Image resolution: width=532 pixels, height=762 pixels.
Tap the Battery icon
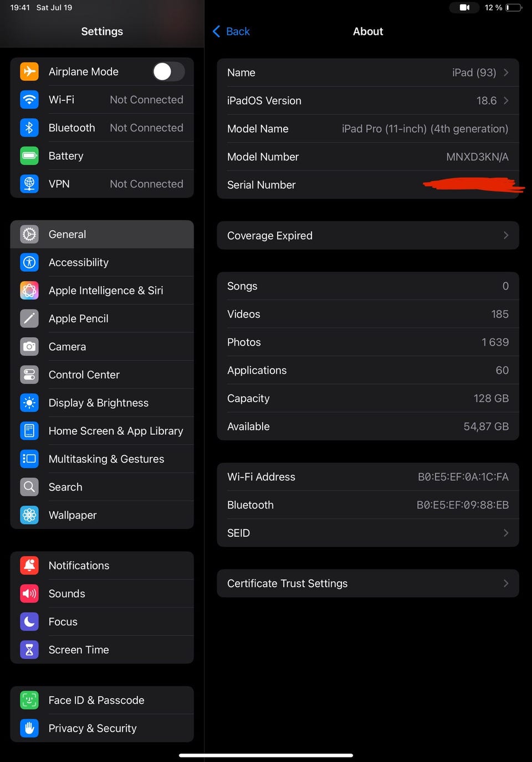(29, 156)
